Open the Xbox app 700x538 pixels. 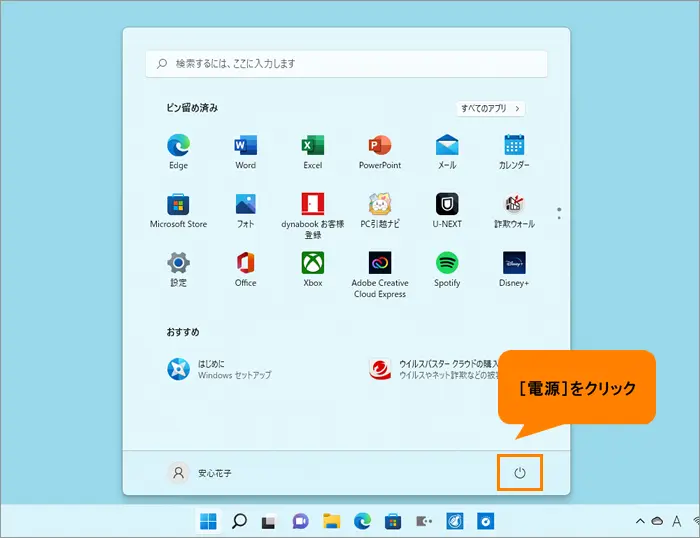click(x=312, y=269)
